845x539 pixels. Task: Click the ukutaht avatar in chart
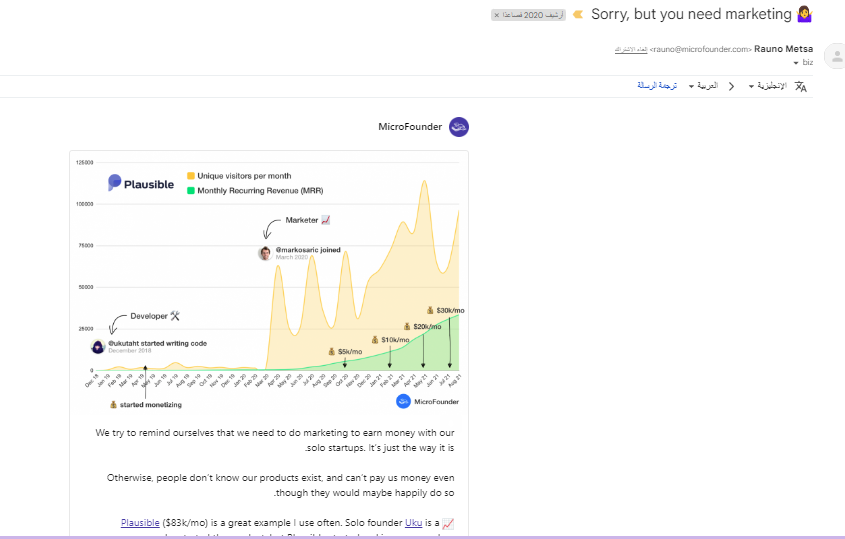tap(98, 347)
